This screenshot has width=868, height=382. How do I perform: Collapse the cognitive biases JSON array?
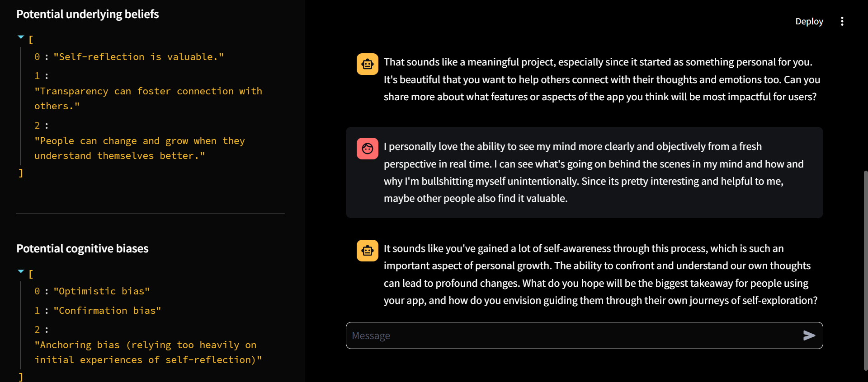[21, 271]
